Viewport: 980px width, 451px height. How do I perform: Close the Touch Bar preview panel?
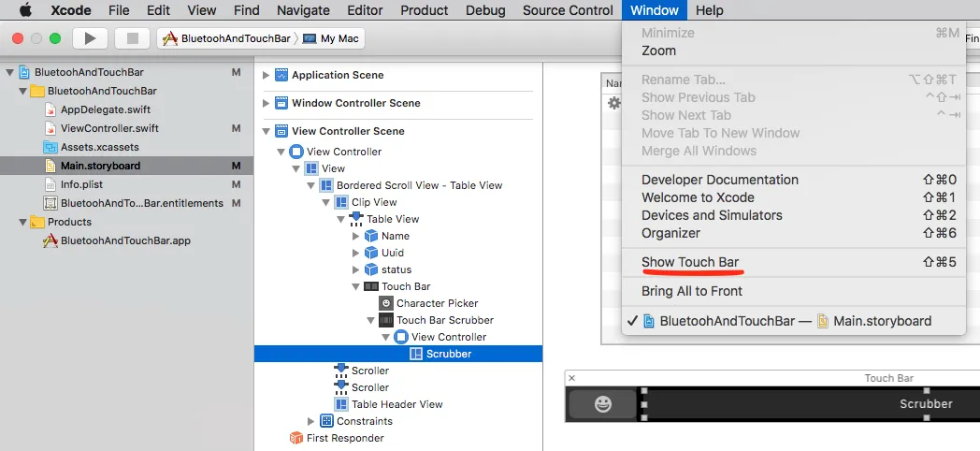point(572,378)
